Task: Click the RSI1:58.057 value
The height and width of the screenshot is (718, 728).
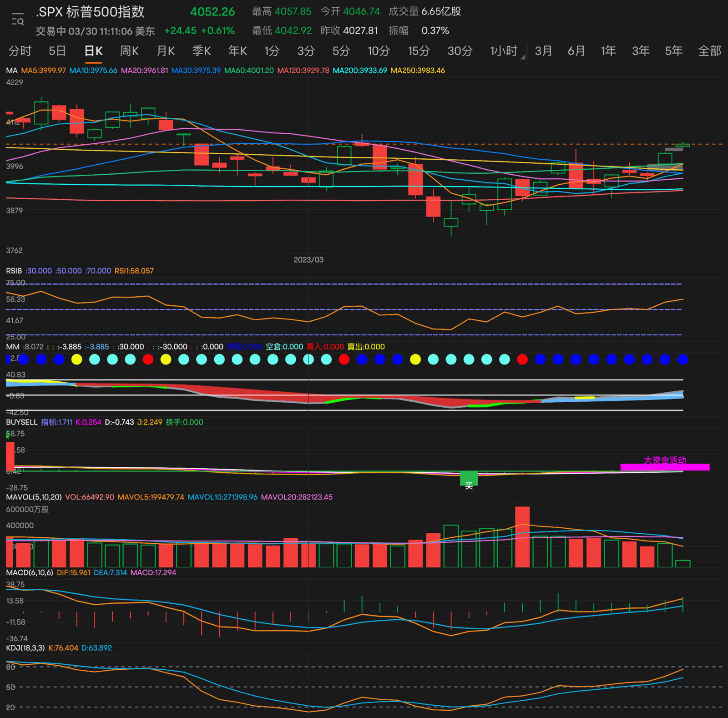Action: pyautogui.click(x=134, y=271)
